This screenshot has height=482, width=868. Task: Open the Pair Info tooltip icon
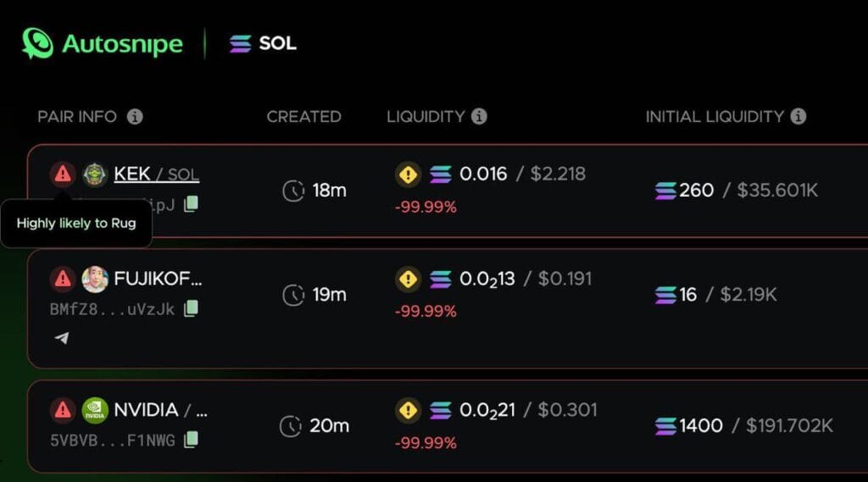pos(135,117)
